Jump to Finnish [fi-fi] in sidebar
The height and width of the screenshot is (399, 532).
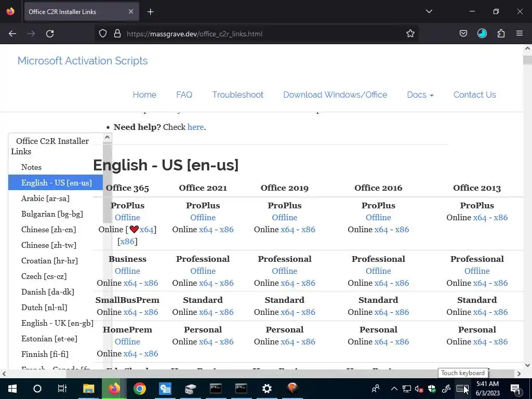coord(45,354)
